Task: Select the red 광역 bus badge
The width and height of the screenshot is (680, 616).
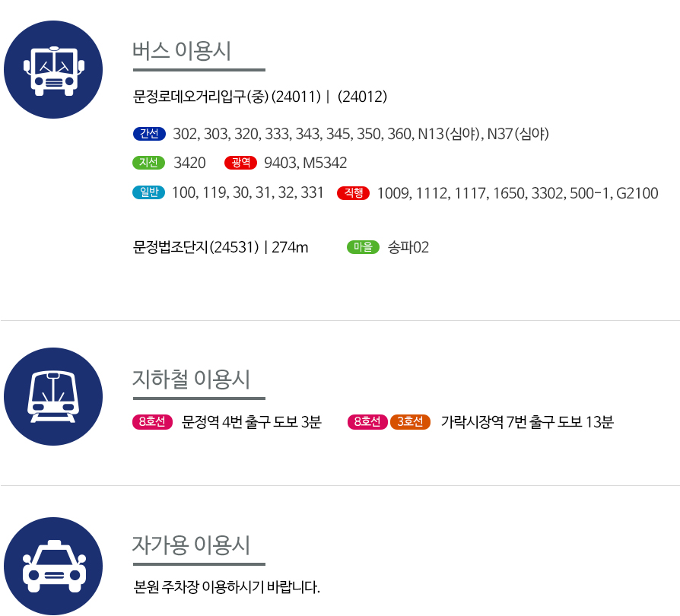Action: point(240,163)
